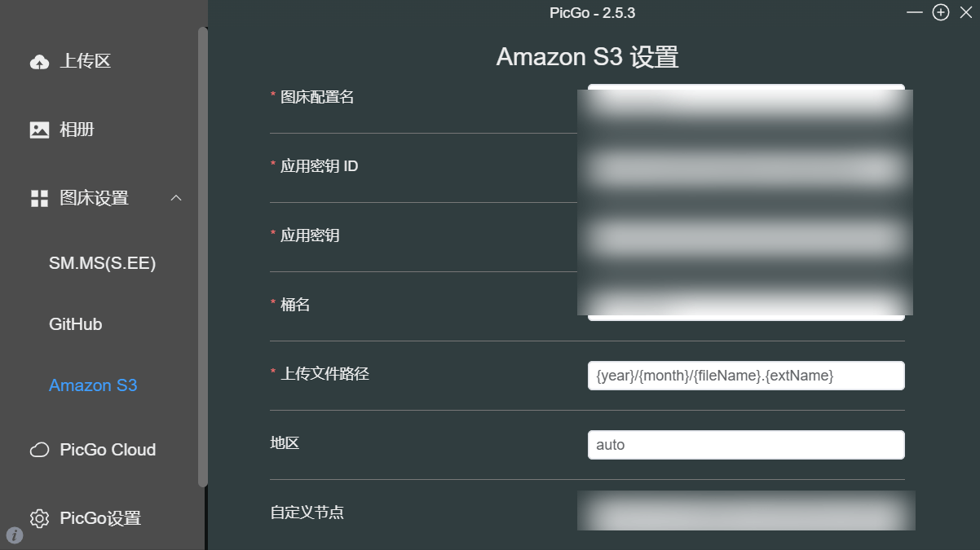Open PicGo设置 settings page
Viewport: 980px width, 550px height.
100,518
